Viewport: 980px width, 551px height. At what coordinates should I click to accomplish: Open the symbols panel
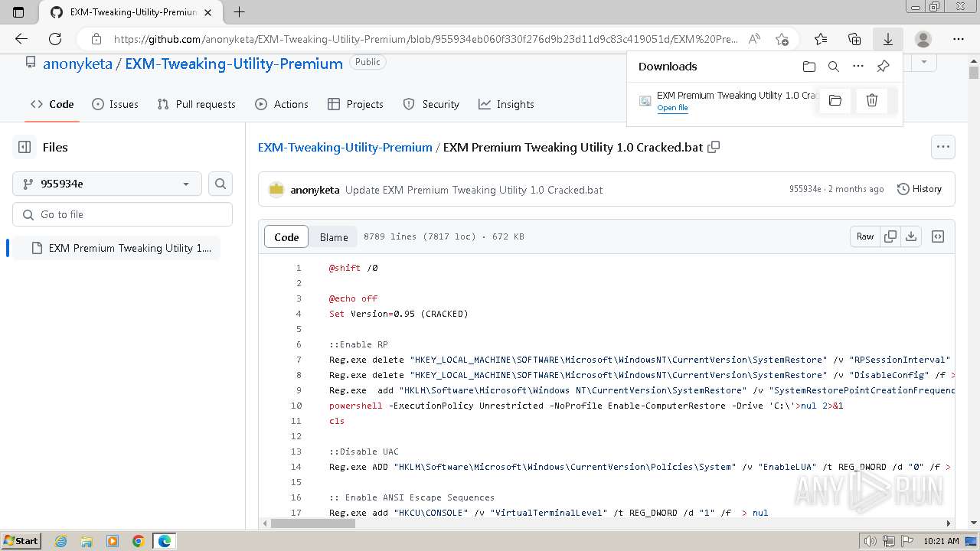coord(938,236)
